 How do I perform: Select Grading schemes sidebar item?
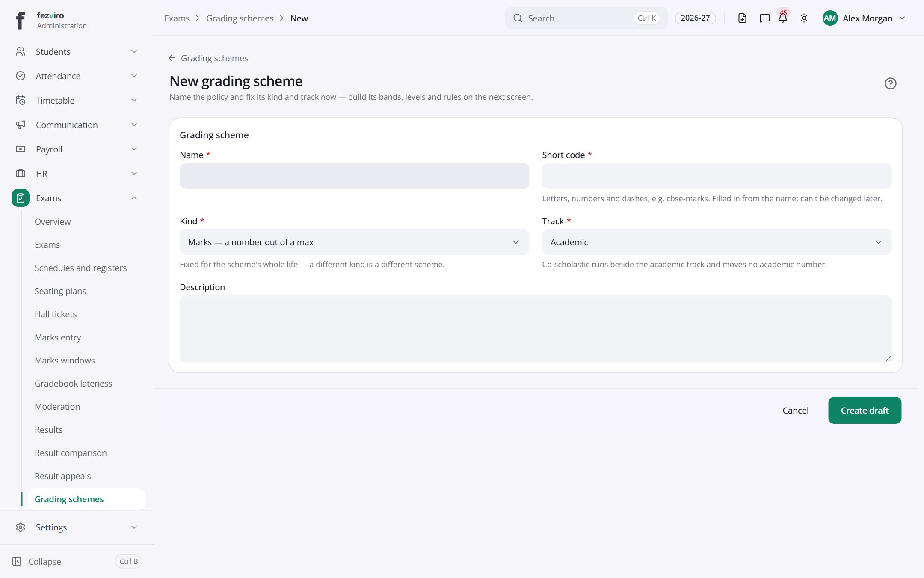pyautogui.click(x=87, y=499)
